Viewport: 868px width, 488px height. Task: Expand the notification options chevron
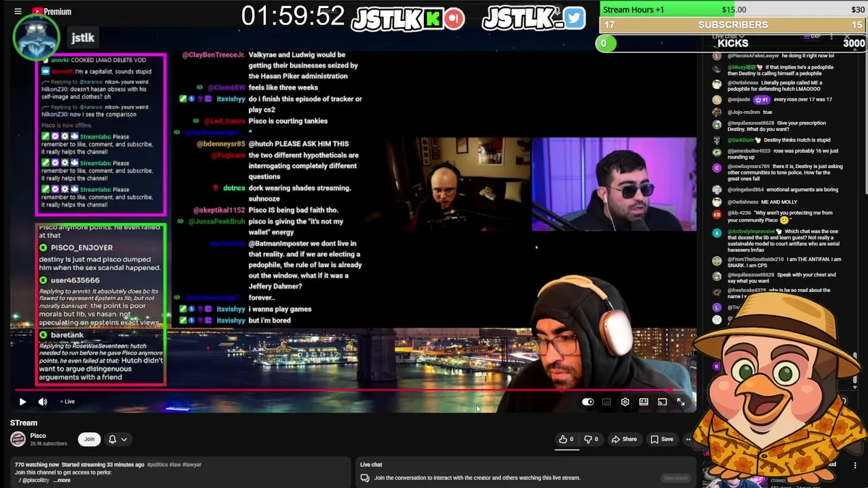124,439
